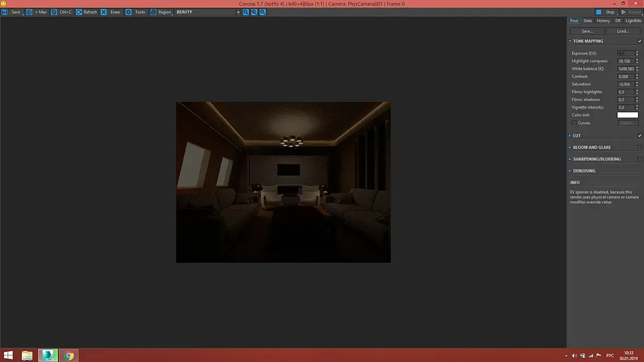Click the Filmic shadows value field
644x362 pixels.
click(625, 100)
